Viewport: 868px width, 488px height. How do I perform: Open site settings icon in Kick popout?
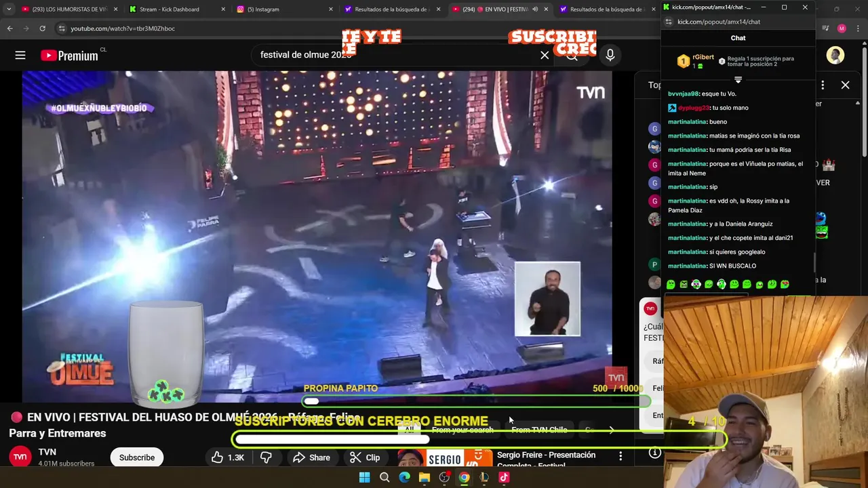668,22
